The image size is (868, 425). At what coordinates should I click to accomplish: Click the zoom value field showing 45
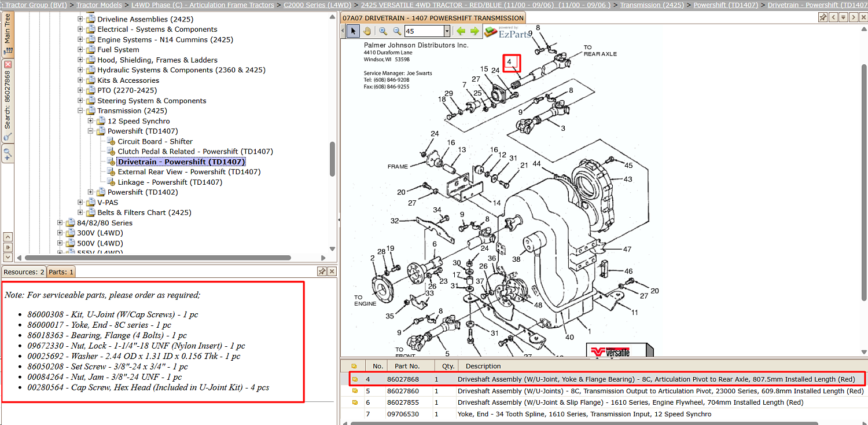pos(424,31)
